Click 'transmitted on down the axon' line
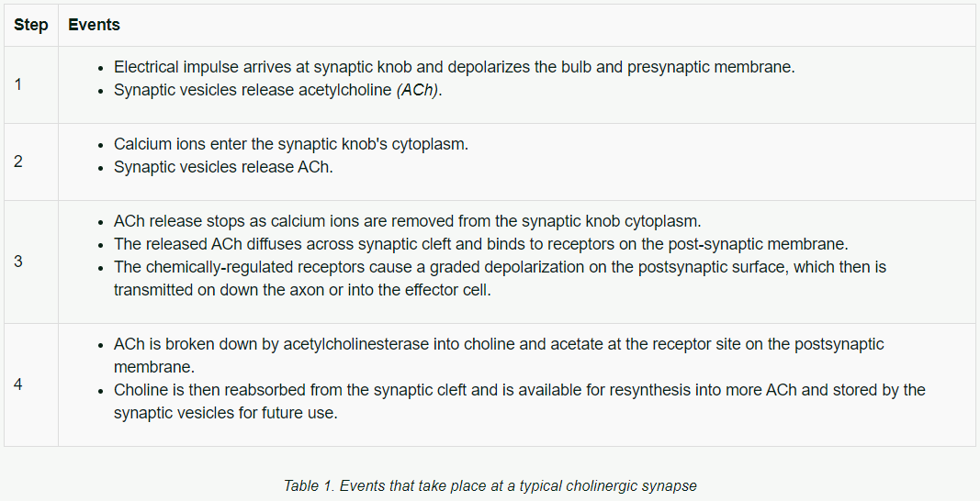 [x=302, y=291]
